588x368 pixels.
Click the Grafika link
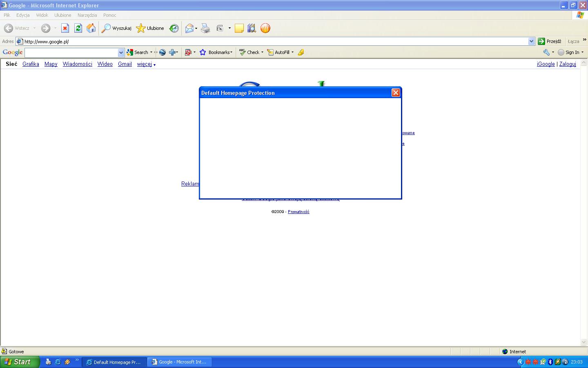31,64
